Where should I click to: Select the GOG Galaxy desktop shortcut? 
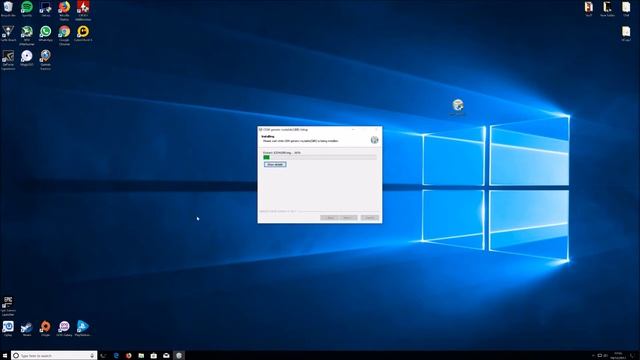pos(64,328)
